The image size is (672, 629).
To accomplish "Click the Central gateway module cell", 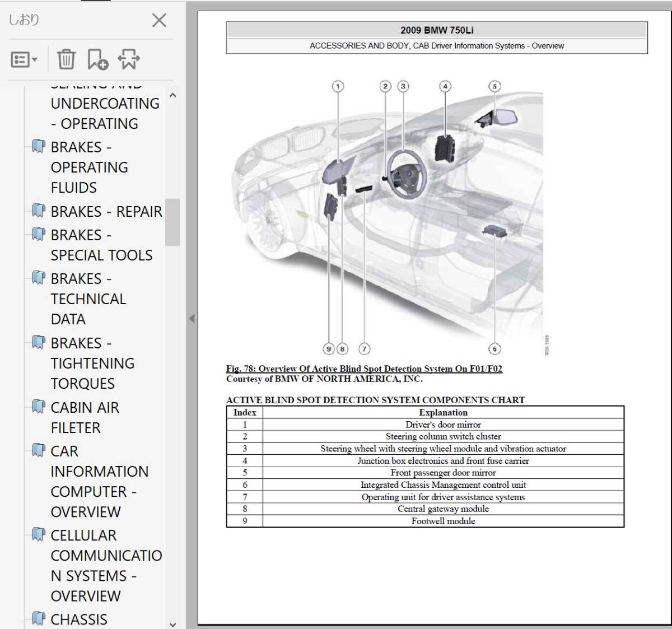I will (x=443, y=509).
